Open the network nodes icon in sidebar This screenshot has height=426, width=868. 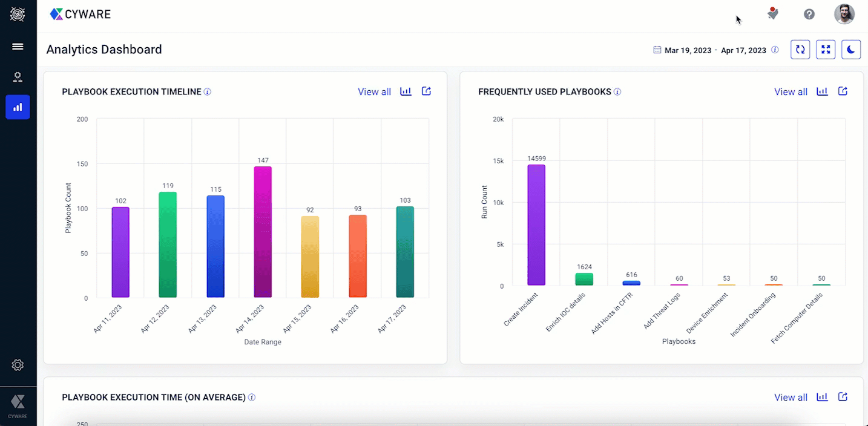point(18,77)
